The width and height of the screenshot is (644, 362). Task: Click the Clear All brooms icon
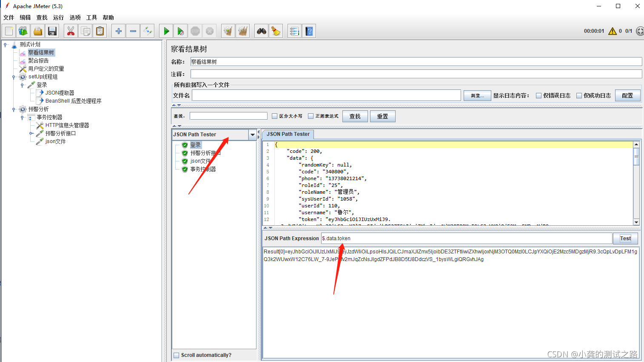243,31
